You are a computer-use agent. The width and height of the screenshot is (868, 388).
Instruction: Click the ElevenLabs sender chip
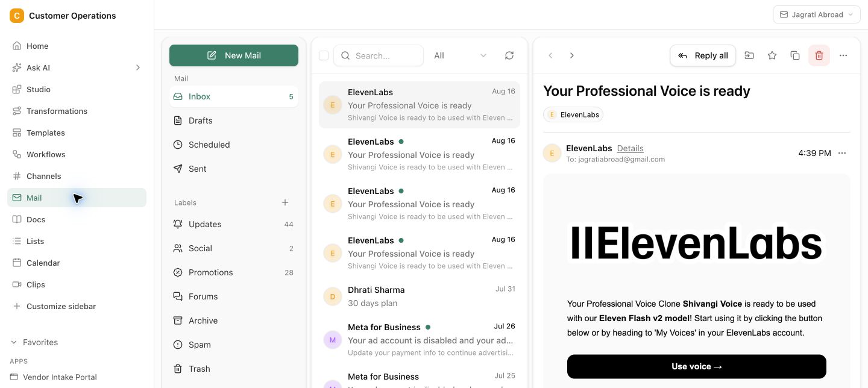(x=573, y=114)
